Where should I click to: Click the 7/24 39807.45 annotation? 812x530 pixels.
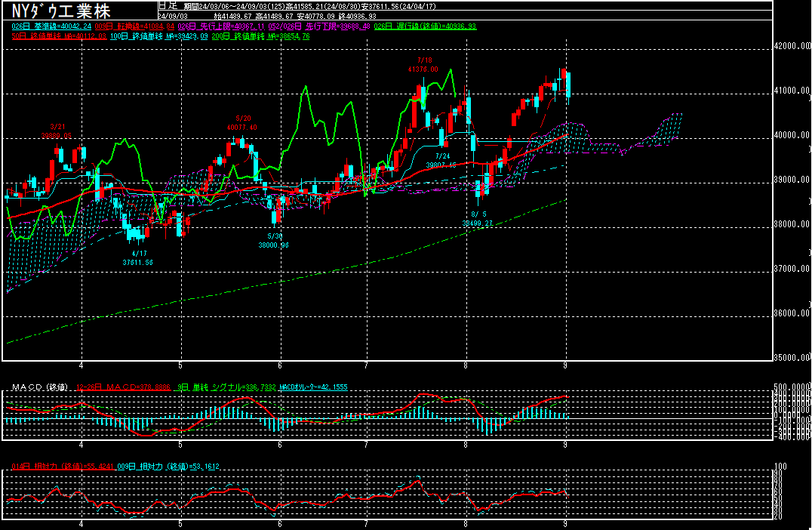click(x=441, y=161)
